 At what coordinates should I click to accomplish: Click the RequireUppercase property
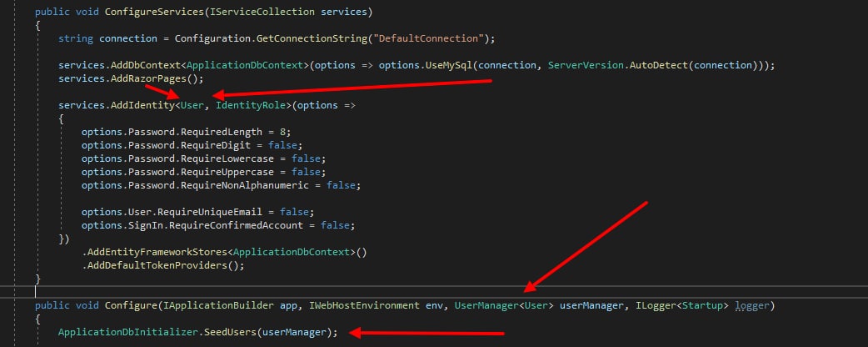click(x=227, y=172)
